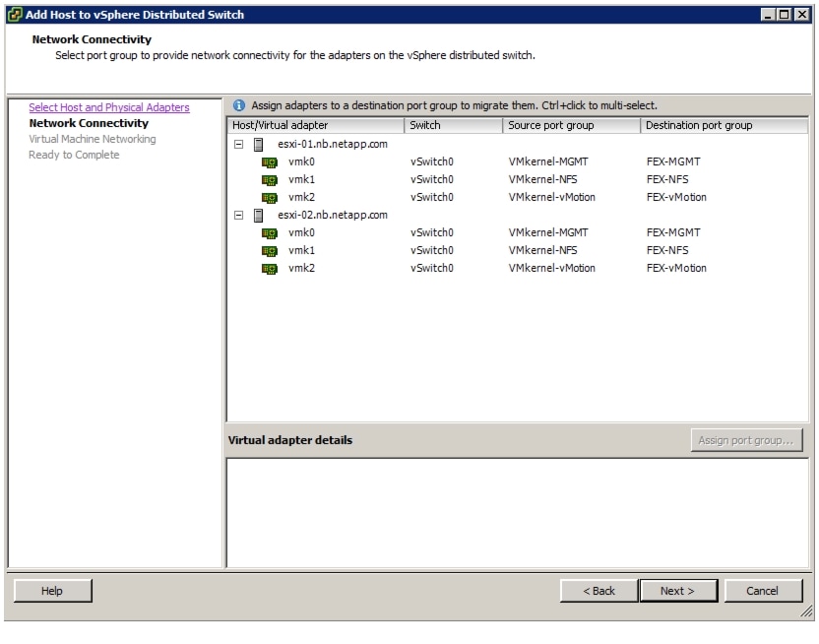Click vSwitch0 cell for esxi-02 vmk1
The width and height of the screenshot is (819, 644).
point(432,251)
